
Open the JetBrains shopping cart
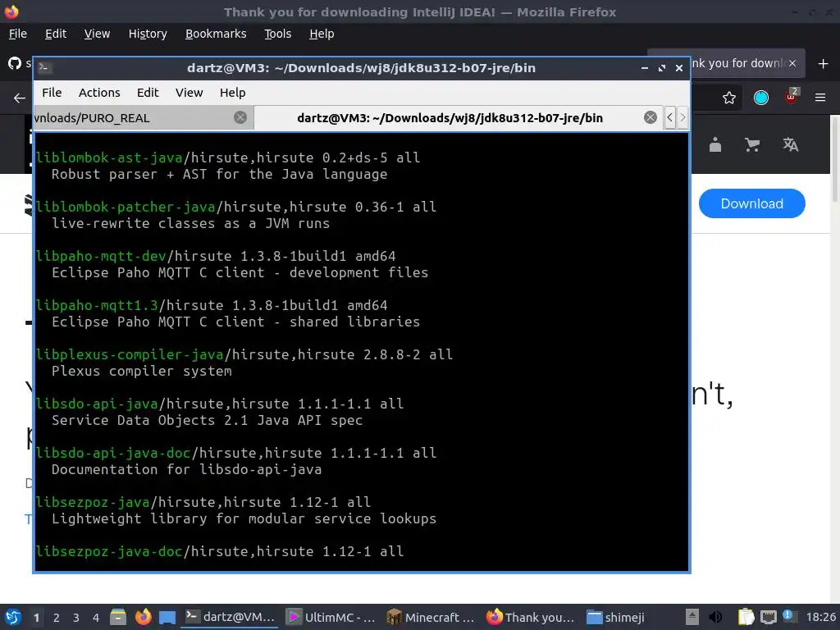752,144
